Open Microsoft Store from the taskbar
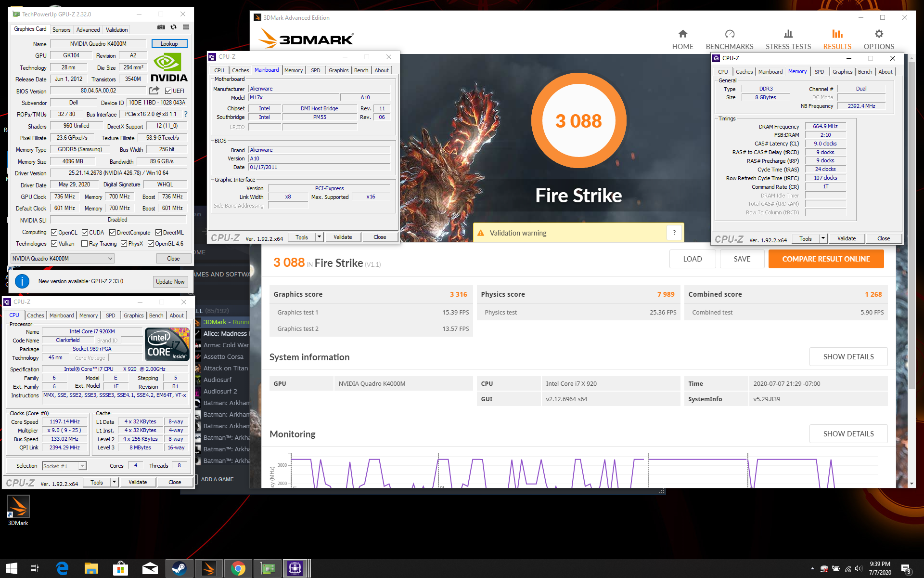The width and height of the screenshot is (924, 578). click(x=120, y=568)
